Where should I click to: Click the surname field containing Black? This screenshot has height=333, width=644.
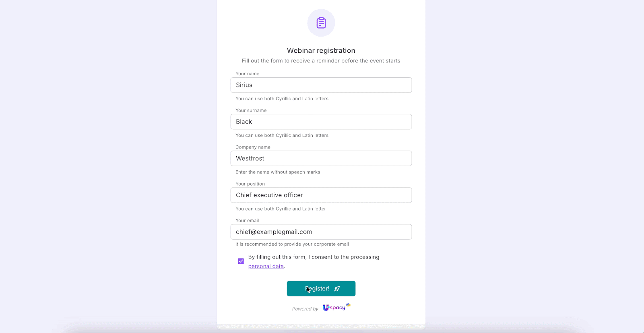pyautogui.click(x=321, y=122)
